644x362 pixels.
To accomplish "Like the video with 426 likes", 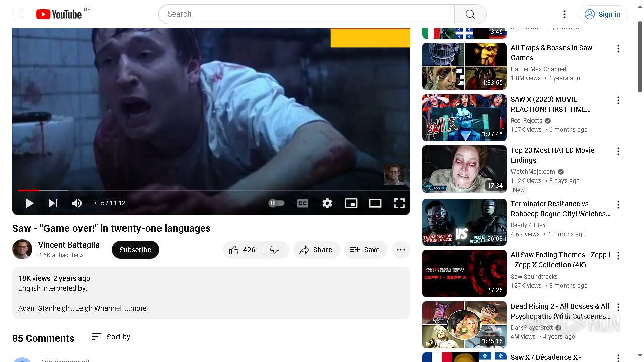I will click(242, 250).
